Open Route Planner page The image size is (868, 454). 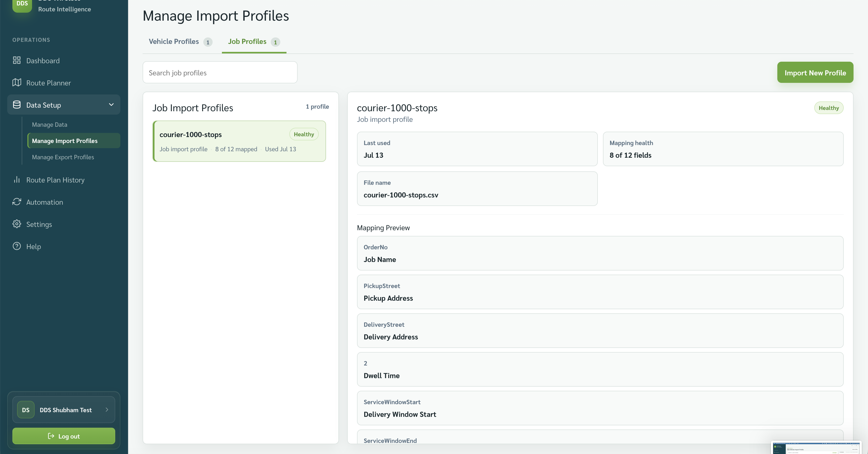pos(64,83)
